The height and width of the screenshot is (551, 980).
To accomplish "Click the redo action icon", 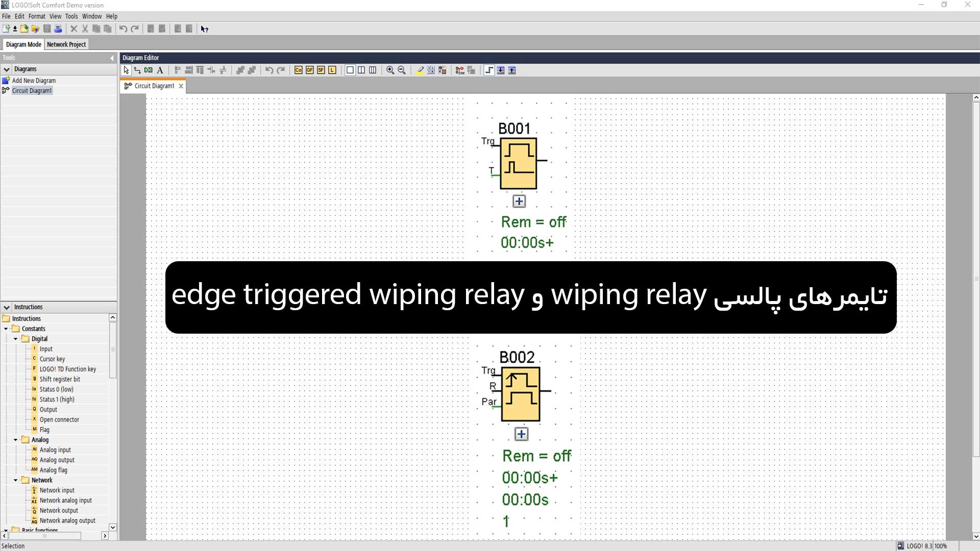I will click(x=135, y=28).
